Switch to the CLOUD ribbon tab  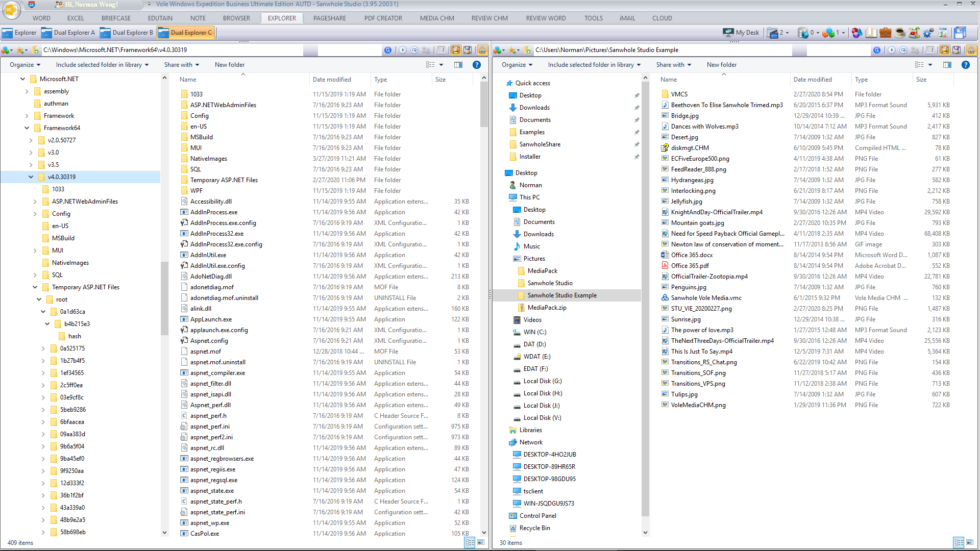[662, 18]
